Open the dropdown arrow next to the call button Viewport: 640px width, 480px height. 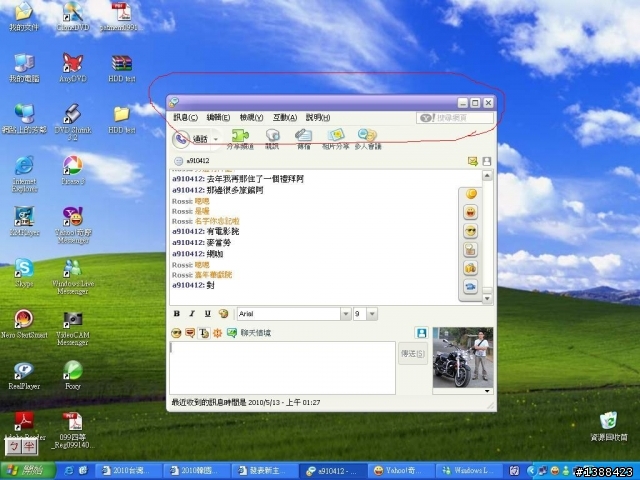[x=216, y=139]
